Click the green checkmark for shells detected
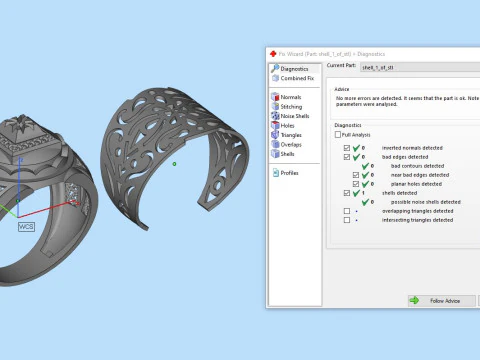Viewport: 480px width, 360px height. point(356,193)
